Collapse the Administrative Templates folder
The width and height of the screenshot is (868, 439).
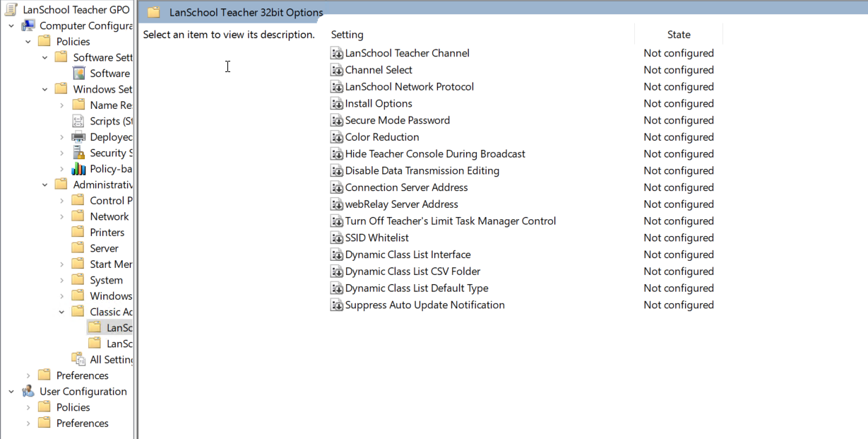point(45,185)
